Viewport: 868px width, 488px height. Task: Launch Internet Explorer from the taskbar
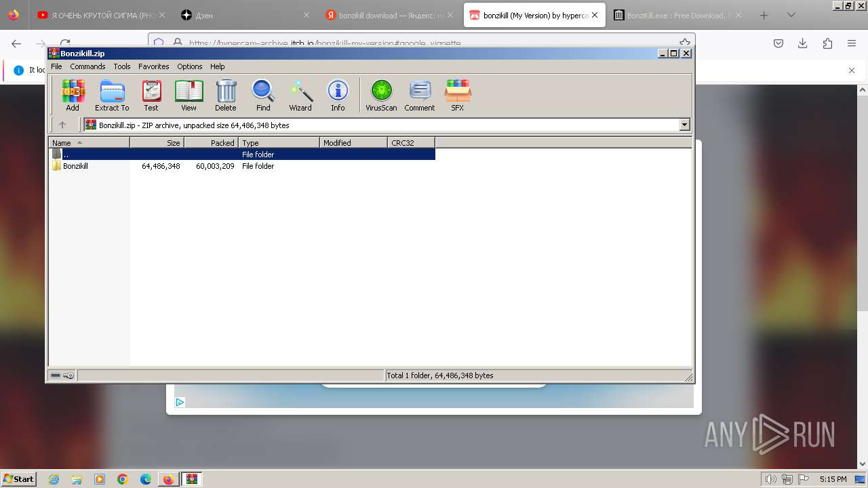click(x=54, y=479)
